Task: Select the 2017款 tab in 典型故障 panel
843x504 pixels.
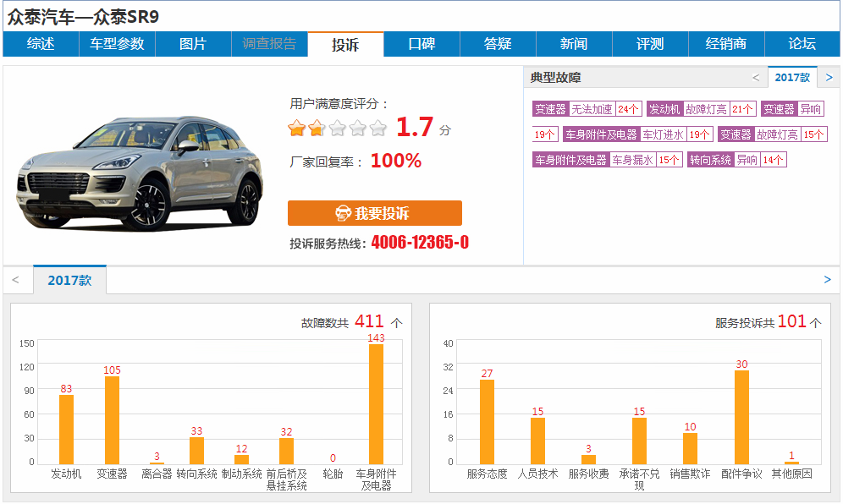Action: pyautogui.click(x=792, y=78)
